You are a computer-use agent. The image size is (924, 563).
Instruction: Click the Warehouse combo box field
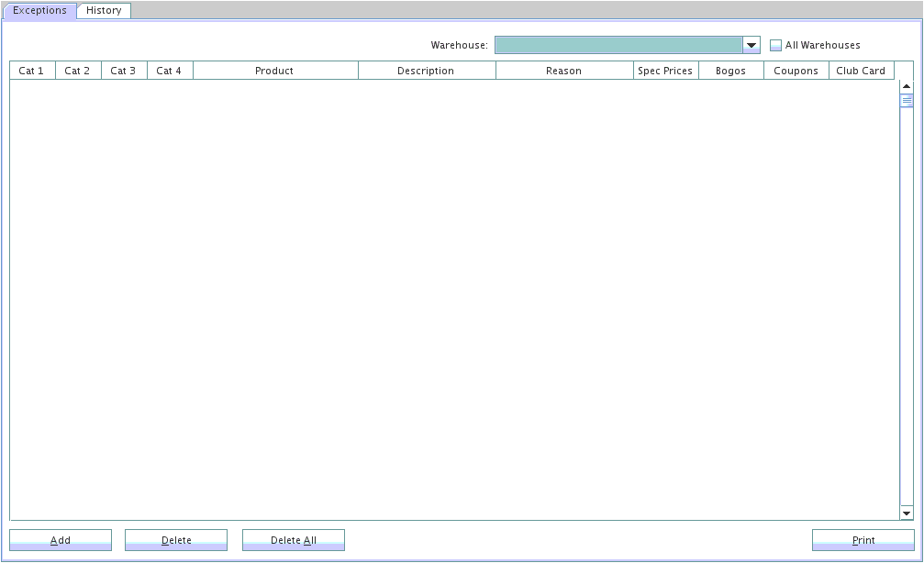pos(618,45)
